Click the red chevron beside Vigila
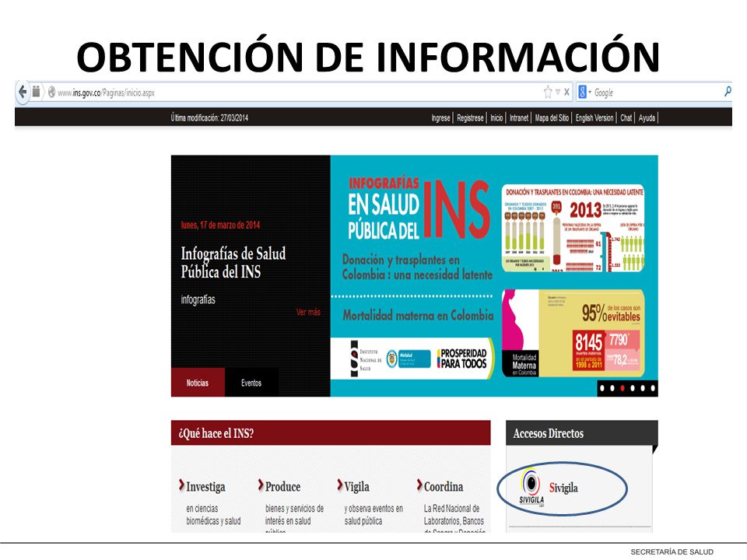The image size is (747, 560). click(x=340, y=485)
